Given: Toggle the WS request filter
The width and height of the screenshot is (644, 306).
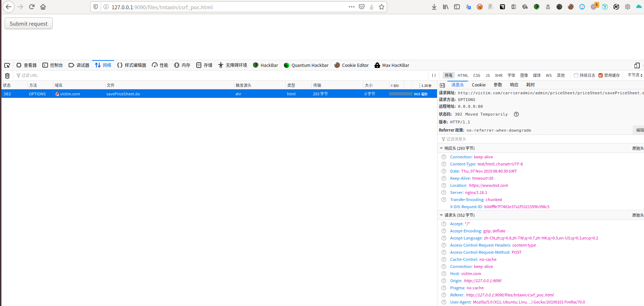Looking at the screenshot, I should click(x=549, y=75).
